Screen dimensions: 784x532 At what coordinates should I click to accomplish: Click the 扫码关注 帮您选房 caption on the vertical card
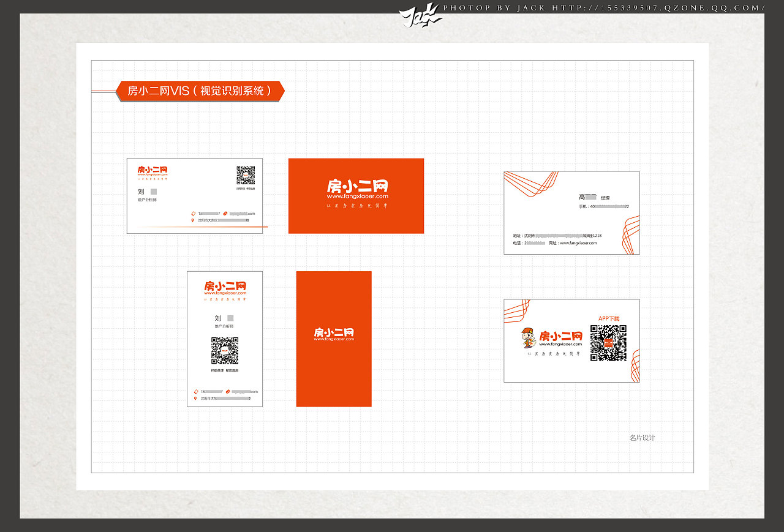pyautogui.click(x=225, y=371)
